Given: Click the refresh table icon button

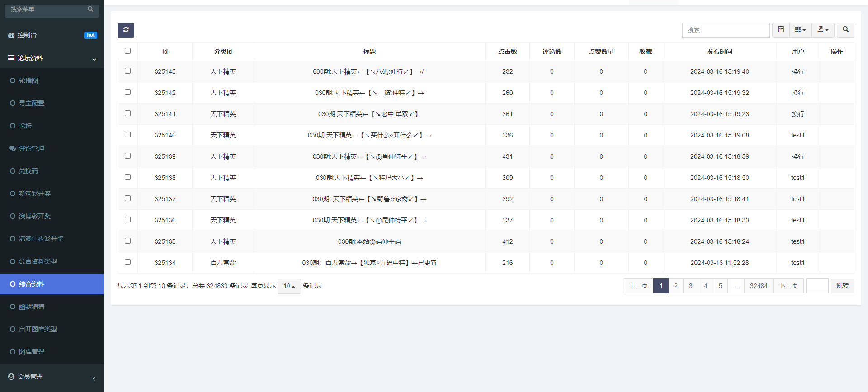Looking at the screenshot, I should click(126, 30).
